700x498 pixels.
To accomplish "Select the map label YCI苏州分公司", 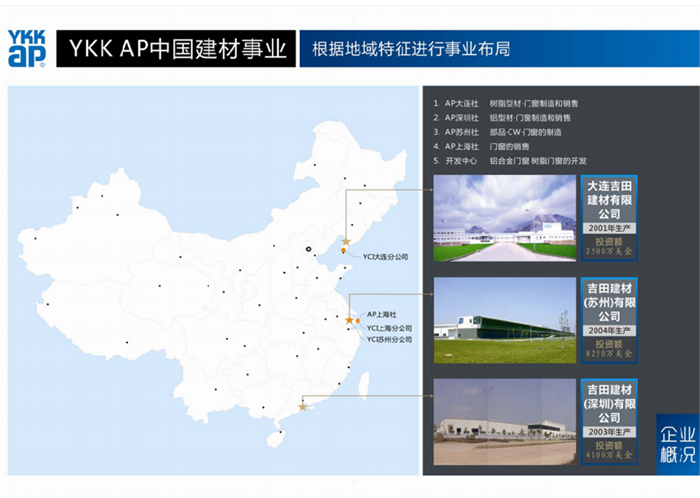I will click(x=389, y=340).
